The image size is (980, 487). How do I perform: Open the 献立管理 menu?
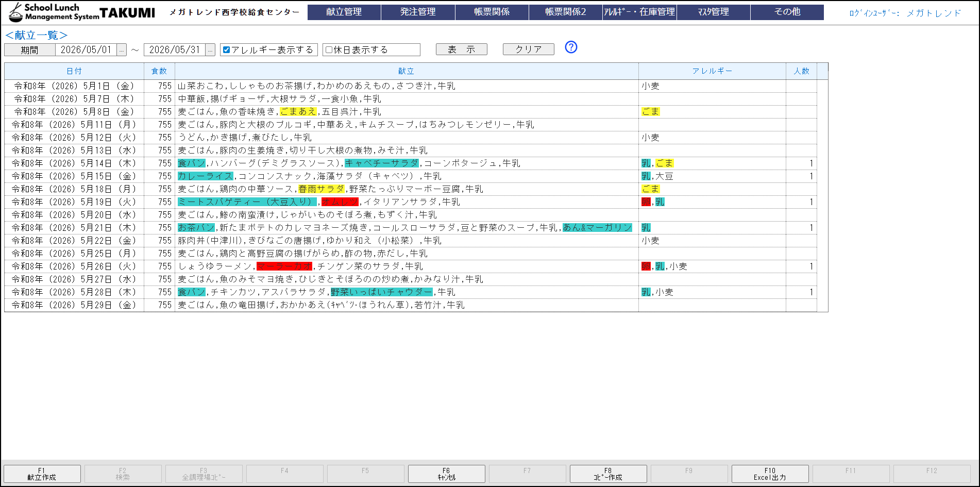click(x=344, y=12)
